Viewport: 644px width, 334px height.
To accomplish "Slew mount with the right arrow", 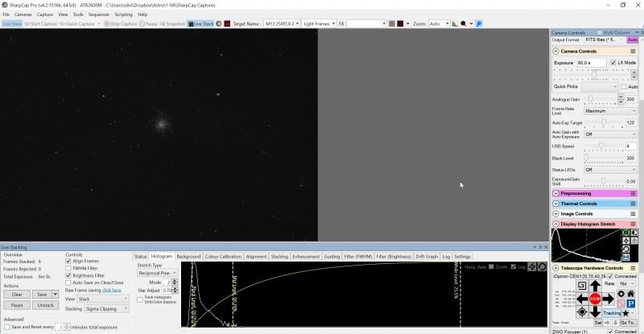I will point(609,299).
